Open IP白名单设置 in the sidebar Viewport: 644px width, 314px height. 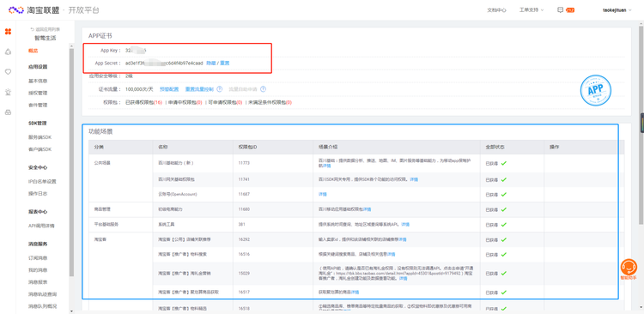click(42, 181)
